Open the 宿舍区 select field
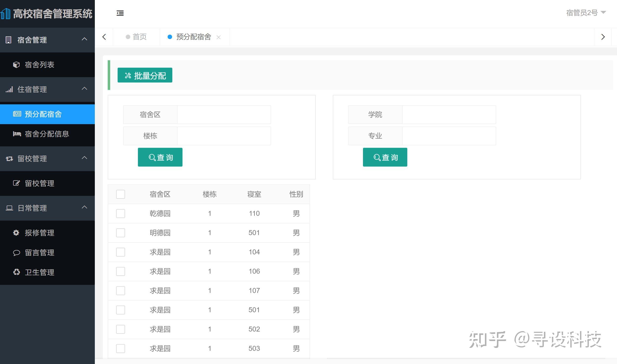Screen dimensions: 617x364 pyautogui.click(x=224, y=114)
